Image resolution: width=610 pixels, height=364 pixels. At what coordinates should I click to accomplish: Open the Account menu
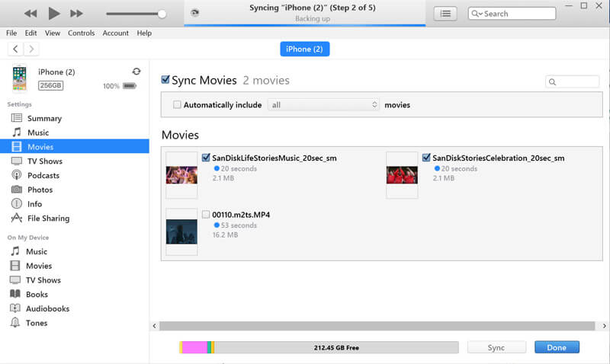[116, 33]
